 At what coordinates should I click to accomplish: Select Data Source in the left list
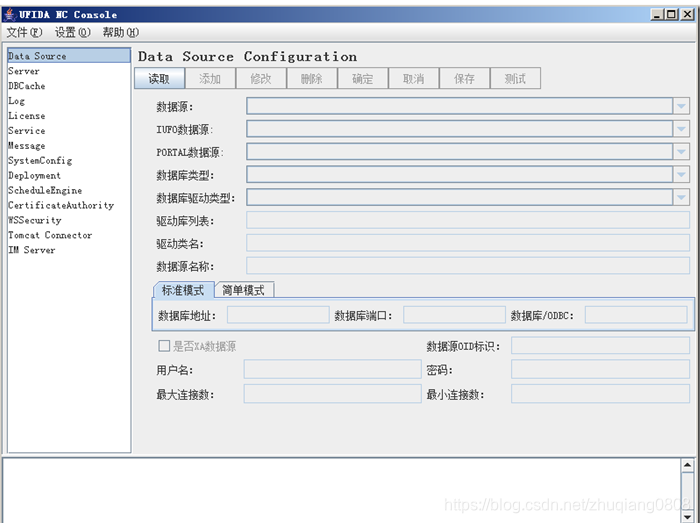point(69,56)
